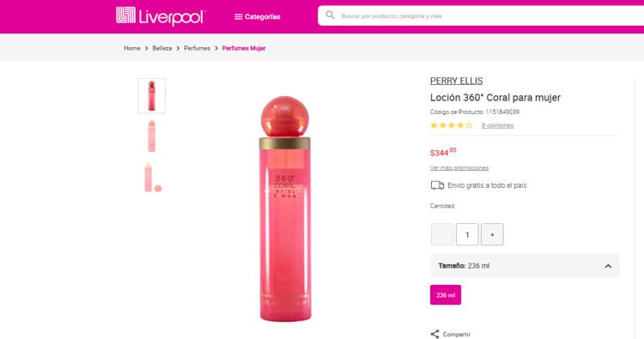Click the search magnifier icon
Viewport: 644px width, 339px height.
[330, 15]
